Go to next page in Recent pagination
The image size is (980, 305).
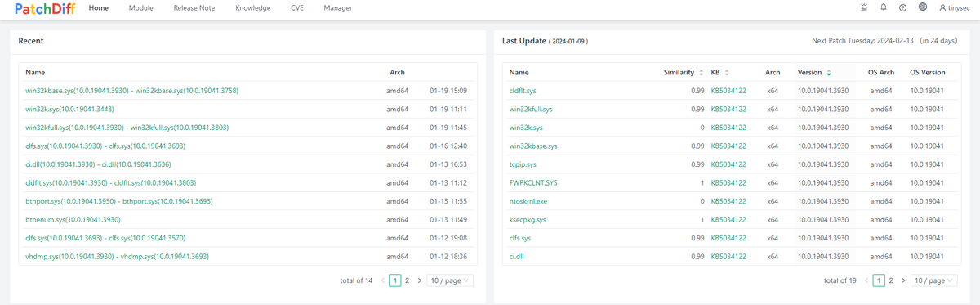point(419,280)
